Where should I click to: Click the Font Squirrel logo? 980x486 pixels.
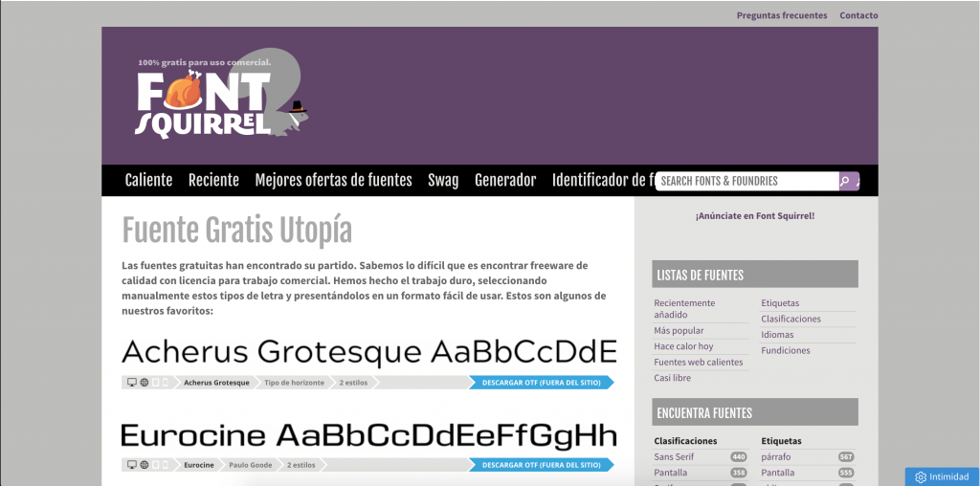tap(222, 94)
